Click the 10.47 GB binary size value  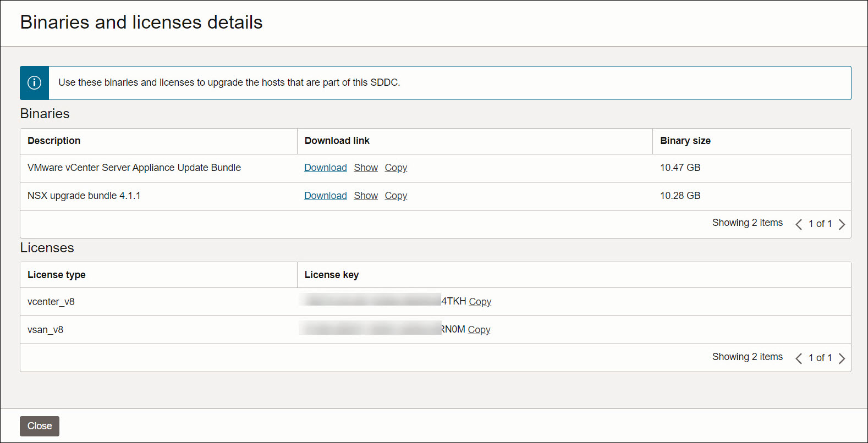[x=680, y=168]
